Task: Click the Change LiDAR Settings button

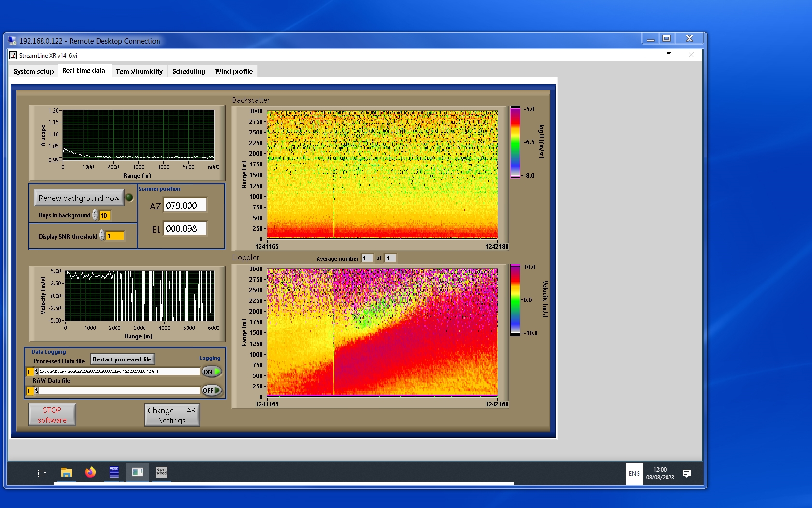Action: click(172, 415)
